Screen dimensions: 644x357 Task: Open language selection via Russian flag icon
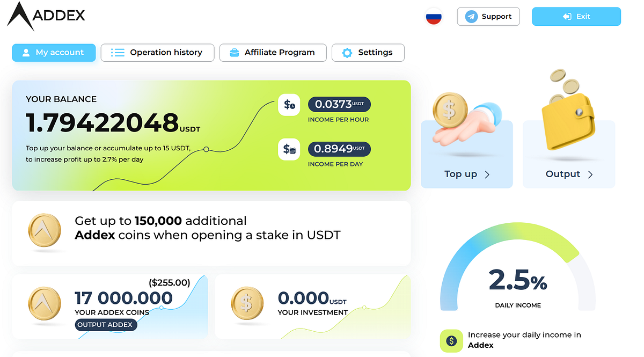(x=433, y=16)
